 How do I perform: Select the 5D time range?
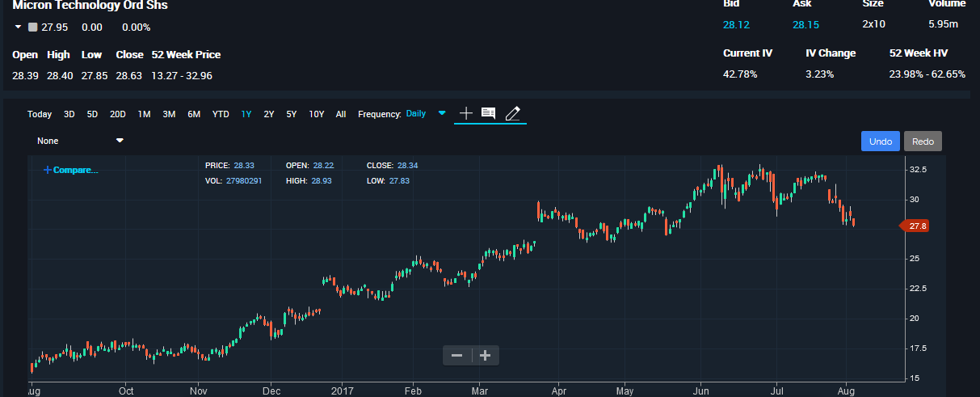click(x=92, y=114)
